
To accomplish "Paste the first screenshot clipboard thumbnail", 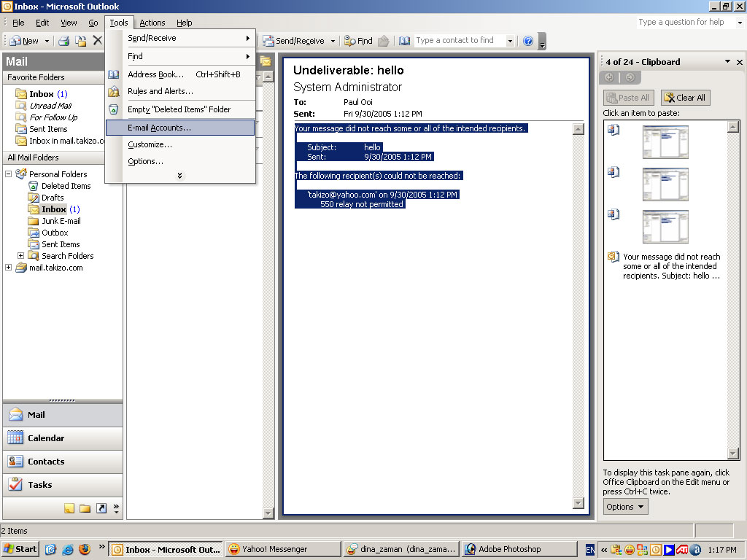I will point(665,142).
